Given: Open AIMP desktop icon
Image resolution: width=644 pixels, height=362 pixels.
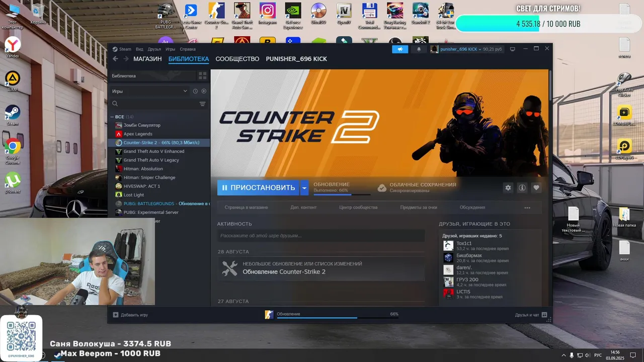Looking at the screenshot, I should pos(13,81).
